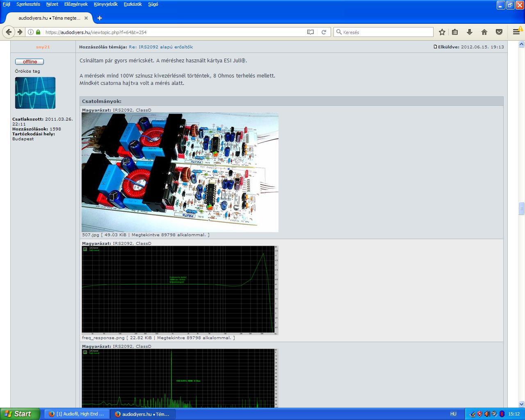The width and height of the screenshot is (525, 420).
Task: Click the HU language indicator
Action: [453, 414]
